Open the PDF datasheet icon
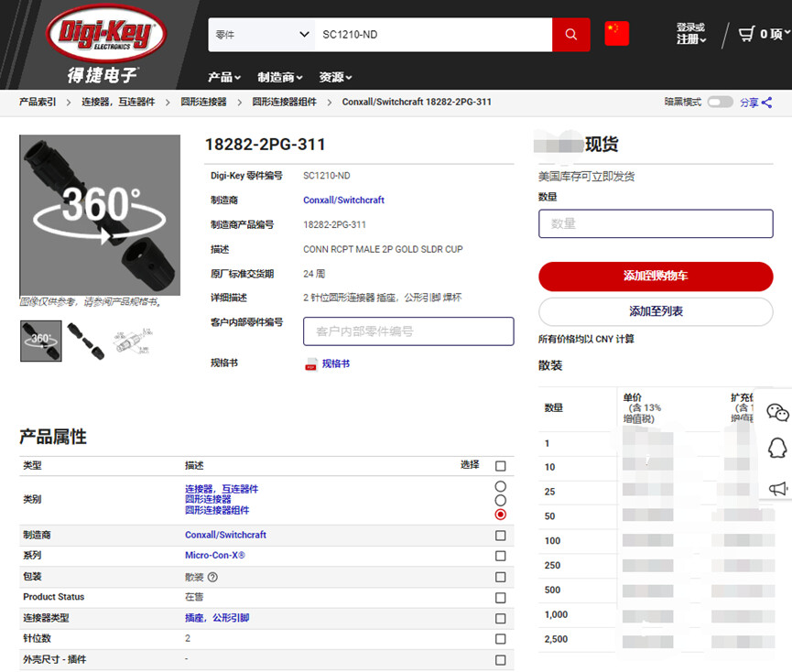This screenshot has height=672, width=792. point(310,364)
